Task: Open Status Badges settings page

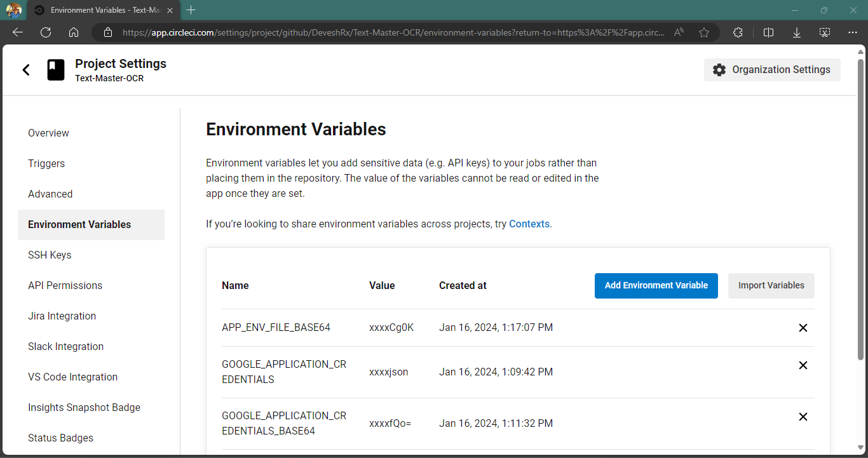Action: click(91, 438)
